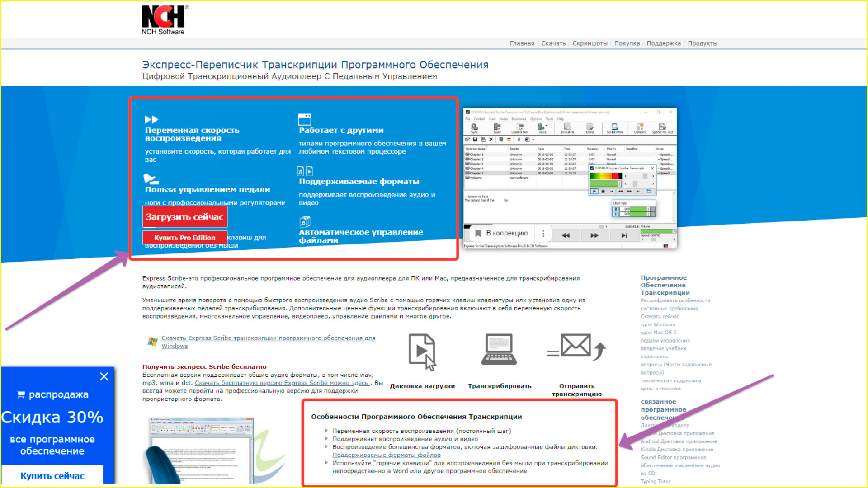Open the введение учебник sidebar link

[x=664, y=349]
